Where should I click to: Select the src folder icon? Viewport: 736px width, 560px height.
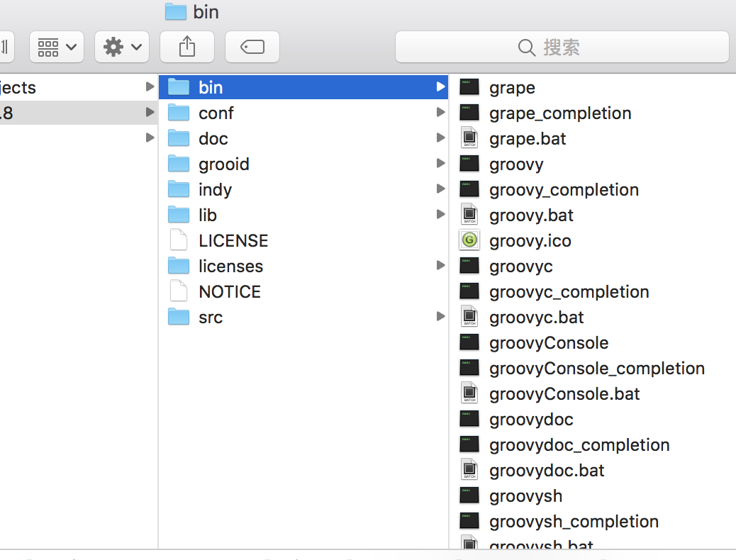[x=179, y=317]
